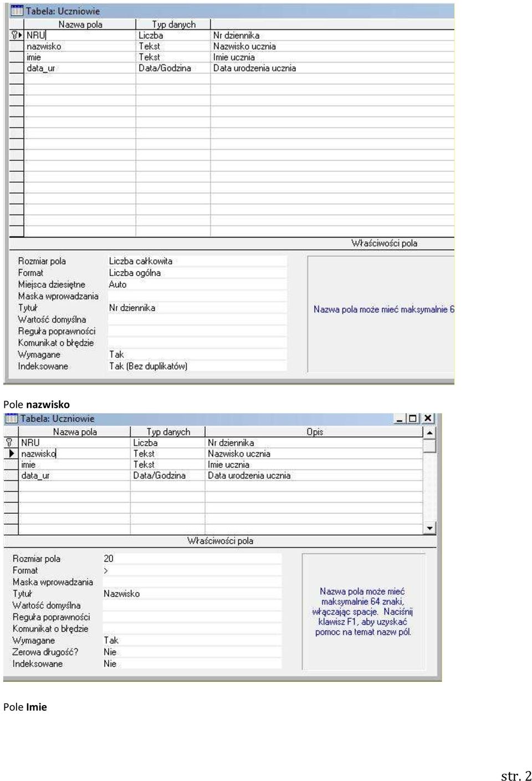This screenshot has height=781, width=532.
Task: Click the empty Wartość domyślna field in upper window
Action: 197,319
